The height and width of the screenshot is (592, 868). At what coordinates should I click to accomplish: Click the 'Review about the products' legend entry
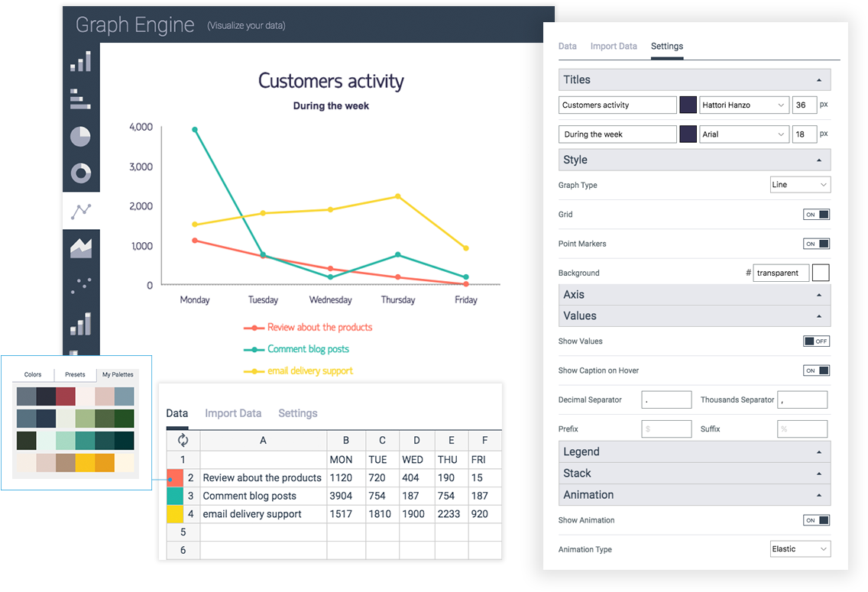point(319,328)
